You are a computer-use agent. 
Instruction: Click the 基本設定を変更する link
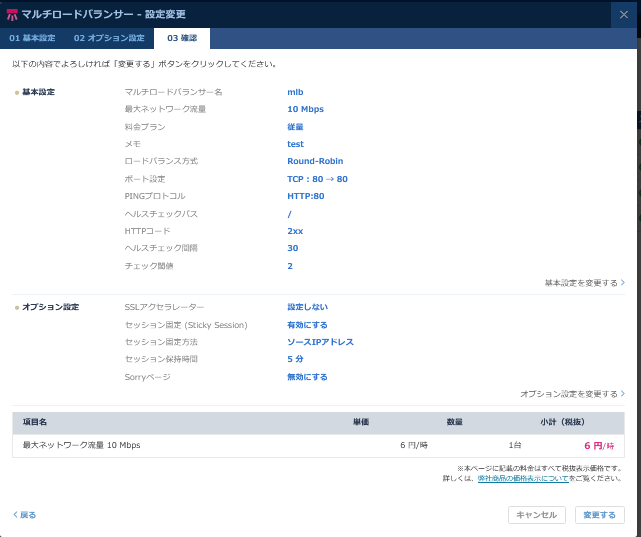(x=580, y=283)
